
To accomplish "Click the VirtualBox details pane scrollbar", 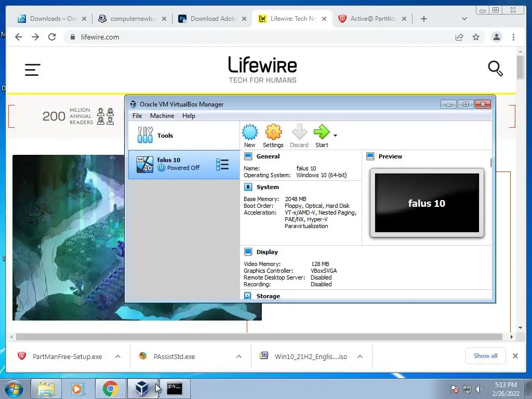I will tap(491, 163).
